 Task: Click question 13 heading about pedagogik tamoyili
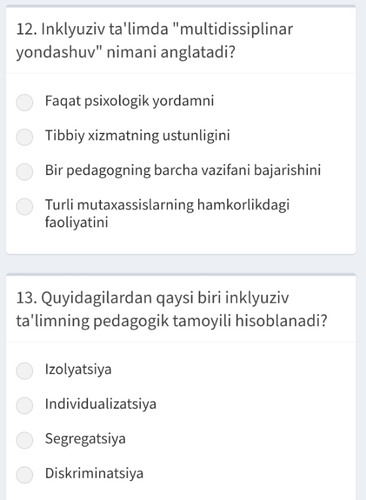coord(172,309)
